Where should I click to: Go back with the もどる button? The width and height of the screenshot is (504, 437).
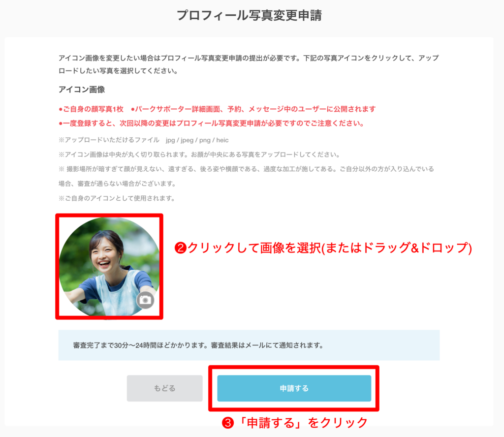pyautogui.click(x=164, y=388)
